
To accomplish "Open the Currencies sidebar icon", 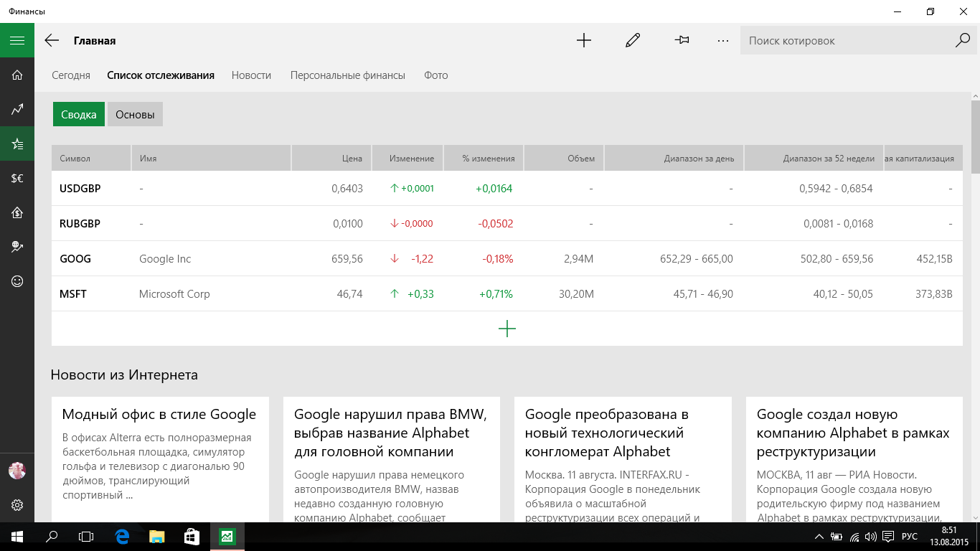I will [x=17, y=179].
